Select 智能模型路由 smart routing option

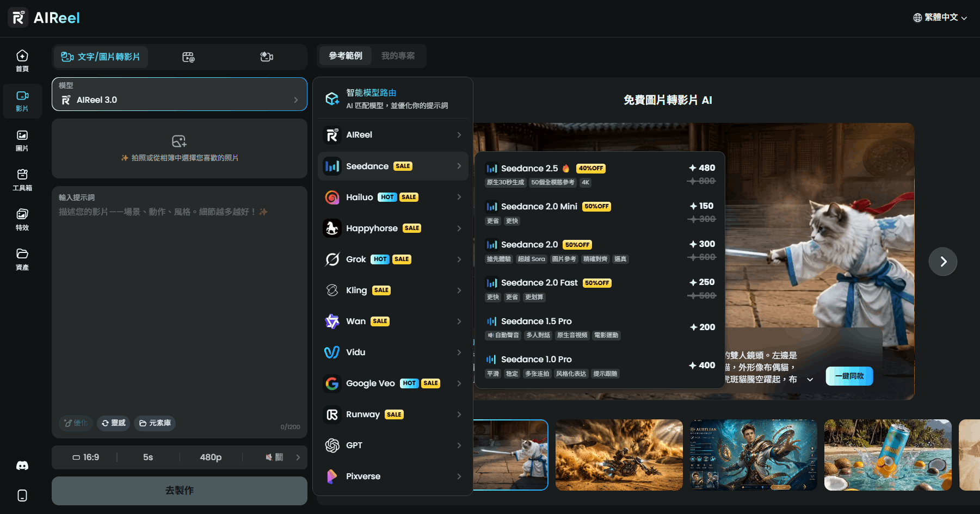[393, 98]
